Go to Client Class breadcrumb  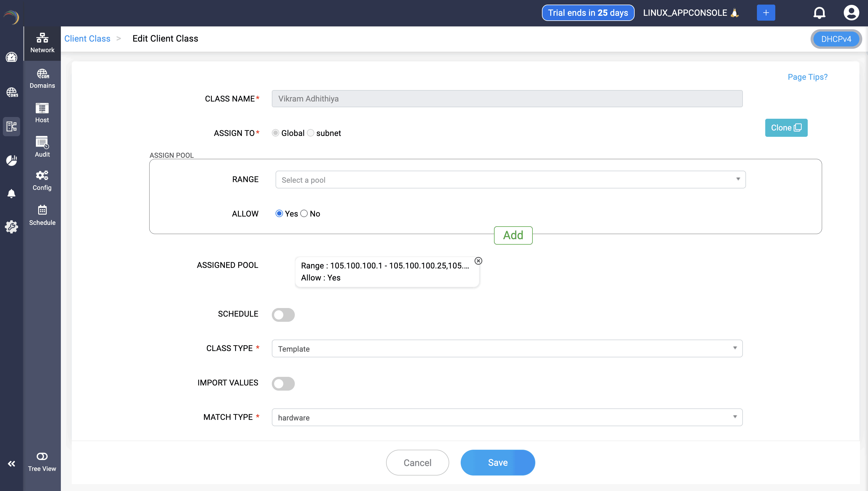(87, 38)
